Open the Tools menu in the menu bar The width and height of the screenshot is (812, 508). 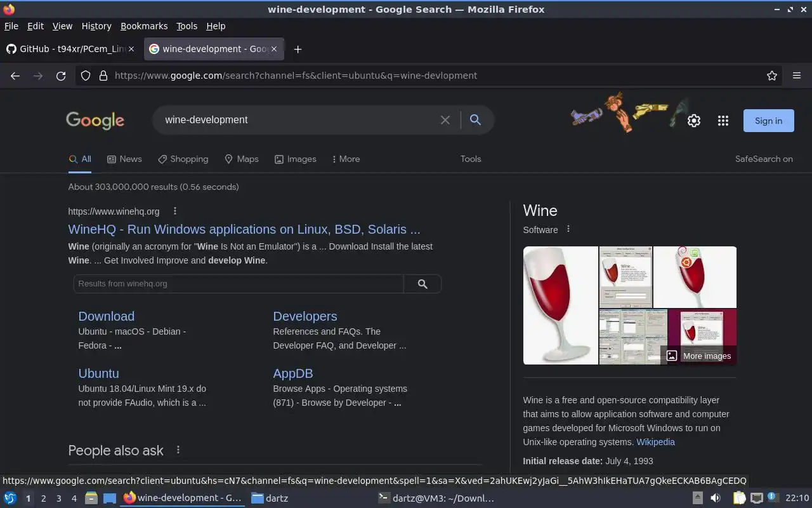(187, 26)
